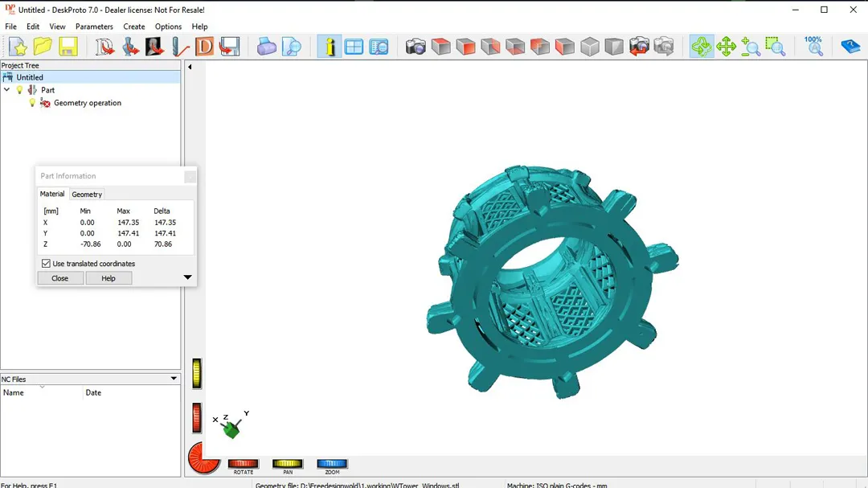Save the project using the floppy disk icon
The image size is (868, 488).
(68, 47)
